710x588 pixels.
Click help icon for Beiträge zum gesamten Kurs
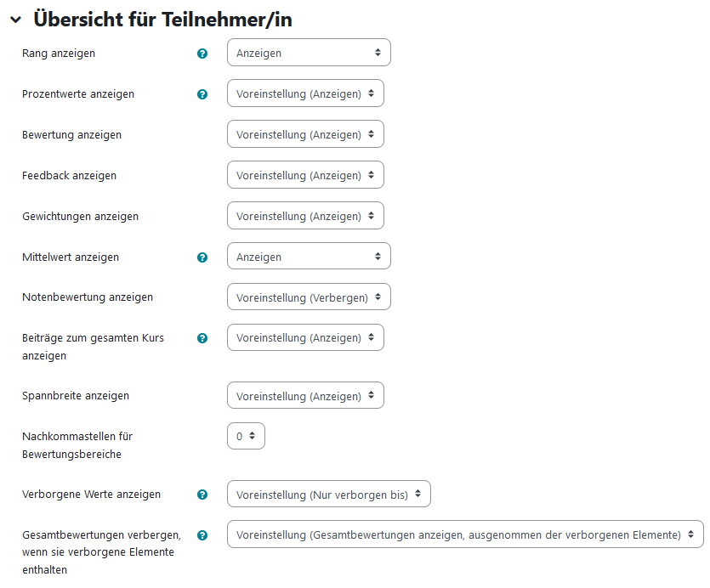tap(202, 338)
